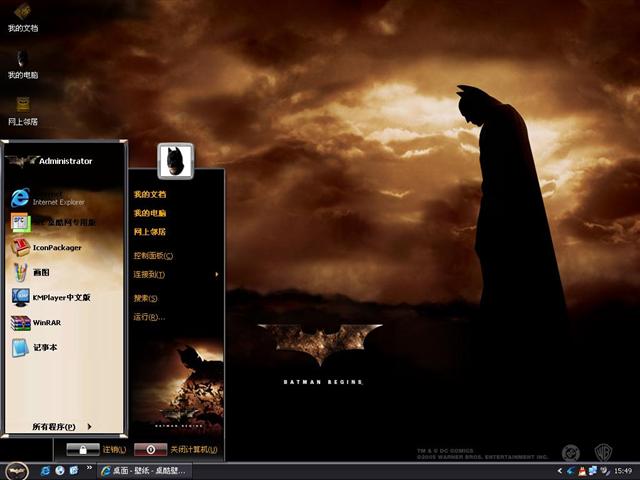The image size is (640, 480).
Task: Click the Batman user avatar picture
Action: click(175, 158)
